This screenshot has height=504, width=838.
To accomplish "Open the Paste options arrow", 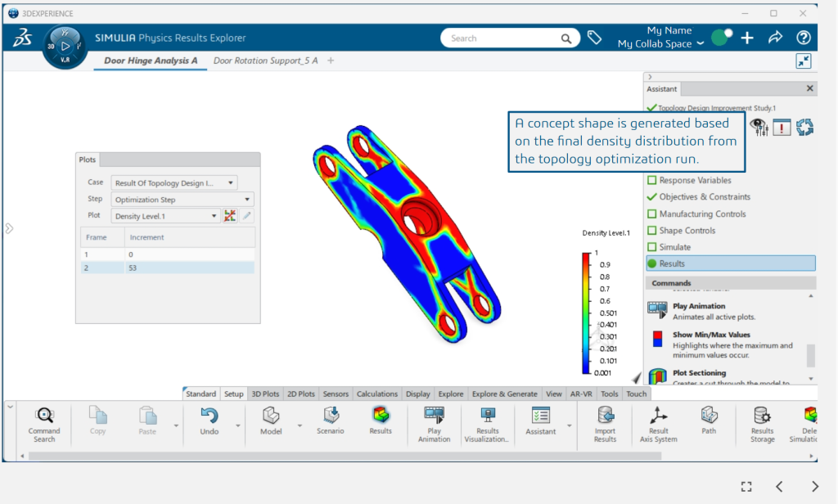I will click(176, 426).
